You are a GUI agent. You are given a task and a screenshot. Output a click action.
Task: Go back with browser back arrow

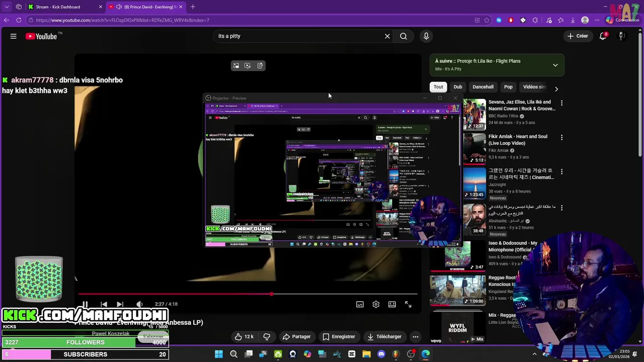[7, 20]
